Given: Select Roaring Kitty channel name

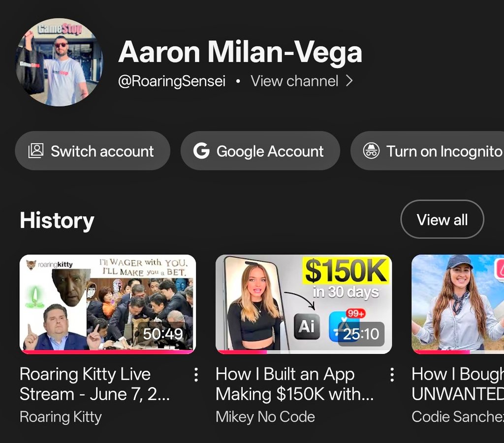Looking at the screenshot, I should 61,417.
